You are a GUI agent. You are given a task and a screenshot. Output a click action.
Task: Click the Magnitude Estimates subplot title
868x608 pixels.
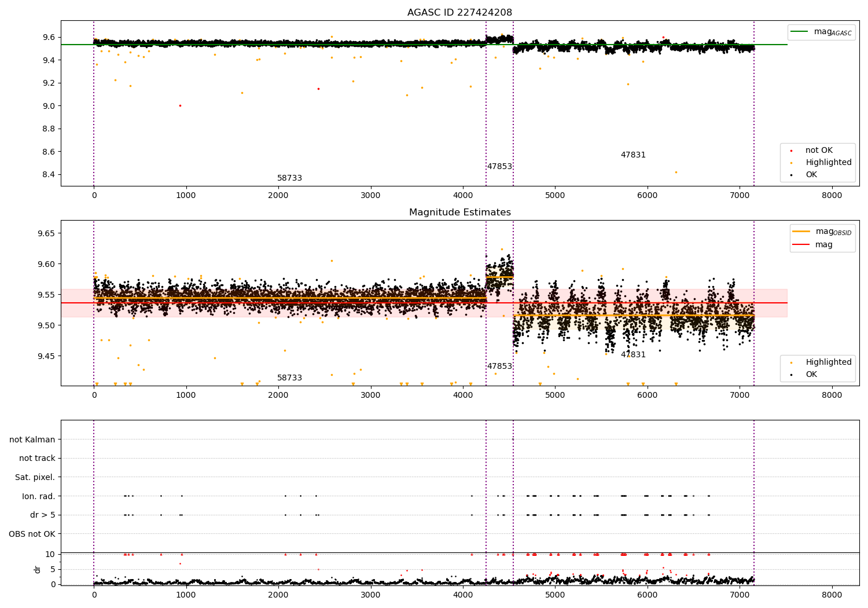pos(459,213)
